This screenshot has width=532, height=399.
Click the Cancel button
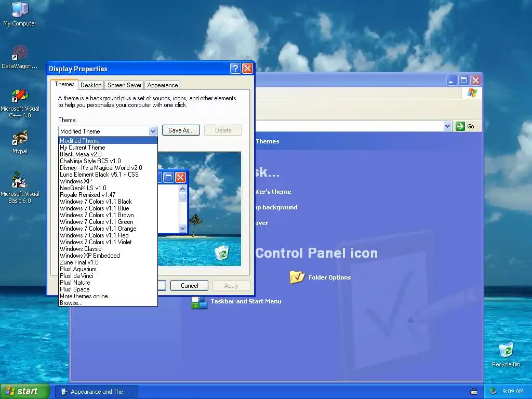(x=189, y=286)
